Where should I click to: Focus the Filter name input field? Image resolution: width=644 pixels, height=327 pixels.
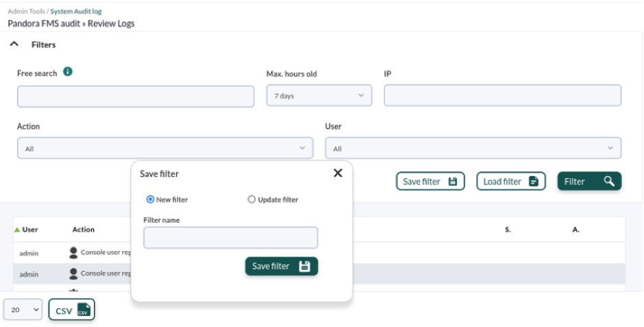pyautogui.click(x=230, y=237)
